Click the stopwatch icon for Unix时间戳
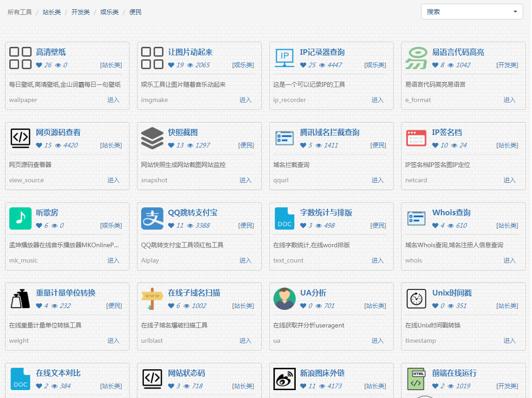Image resolution: width=532 pixels, height=398 pixels. pyautogui.click(x=416, y=299)
